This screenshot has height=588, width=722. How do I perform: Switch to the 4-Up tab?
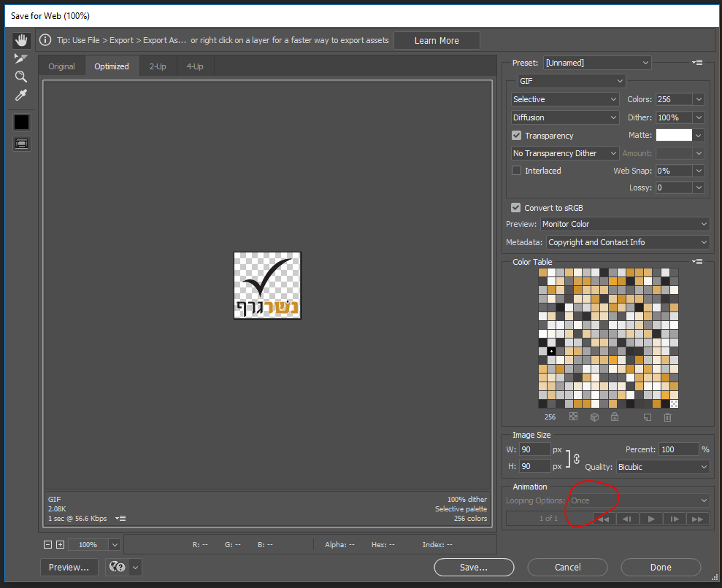195,66
